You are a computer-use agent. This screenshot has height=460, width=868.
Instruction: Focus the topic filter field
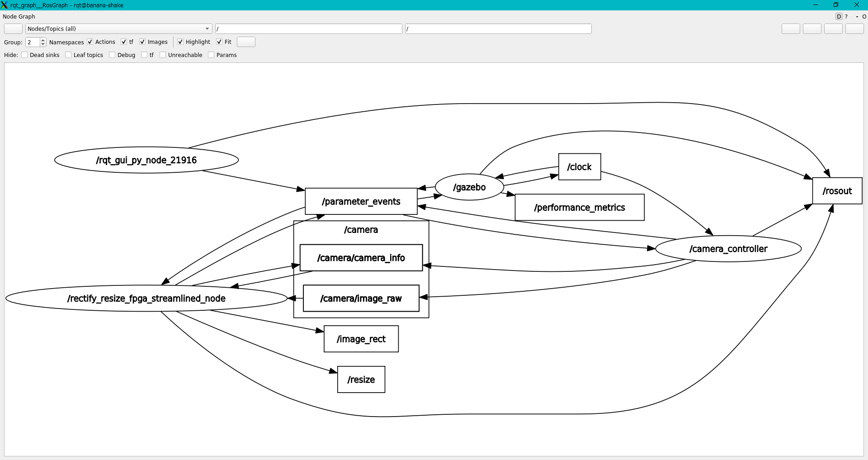(498, 28)
